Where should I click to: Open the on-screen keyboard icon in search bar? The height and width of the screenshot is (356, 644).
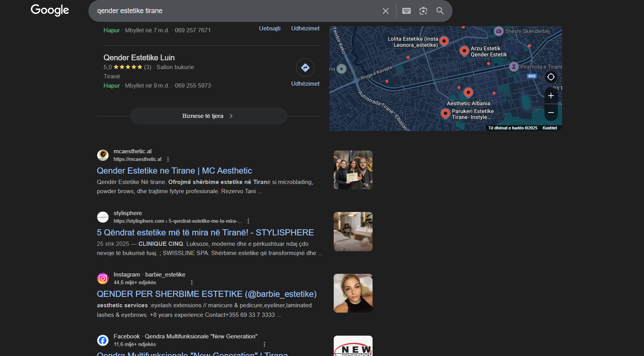tap(406, 11)
